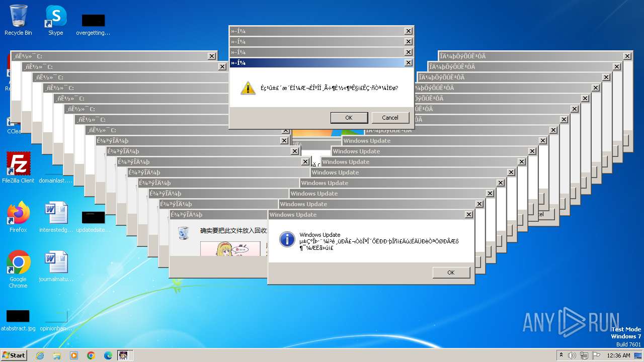Select the overgetting... file on the desktop
The width and height of the screenshot is (644, 362).
click(93, 25)
